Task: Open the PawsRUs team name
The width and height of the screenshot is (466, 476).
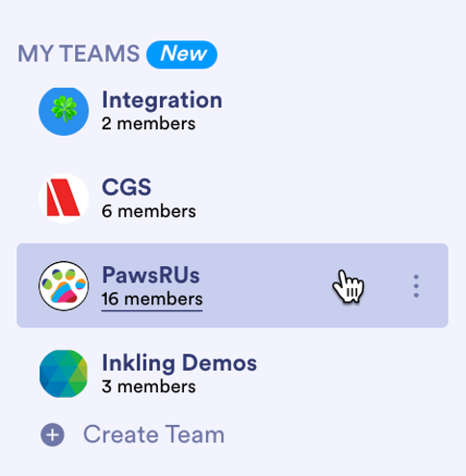Action: tap(151, 275)
